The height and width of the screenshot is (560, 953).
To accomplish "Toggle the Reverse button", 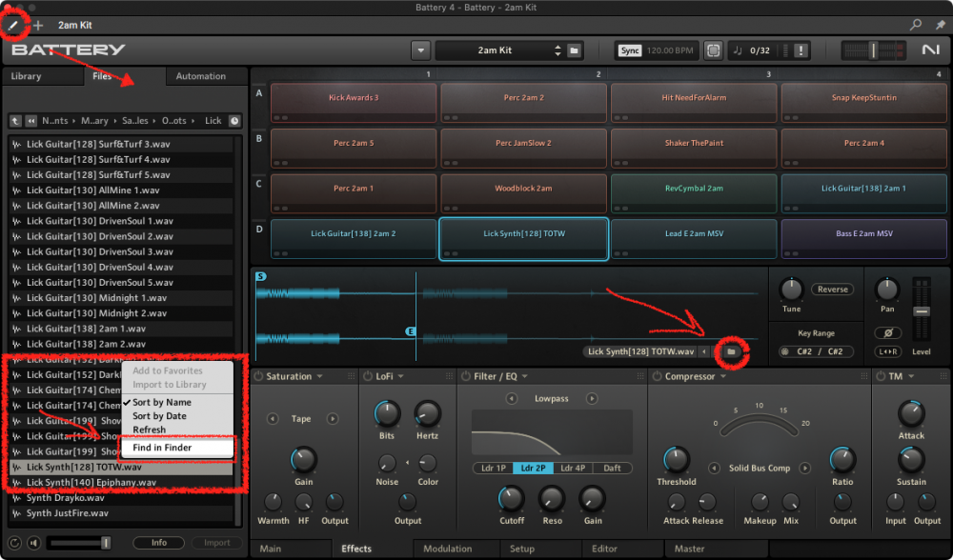I will (832, 290).
